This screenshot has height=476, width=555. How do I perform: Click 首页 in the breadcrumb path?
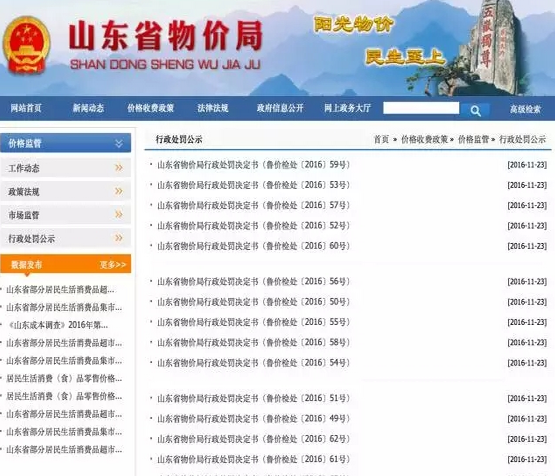381,139
